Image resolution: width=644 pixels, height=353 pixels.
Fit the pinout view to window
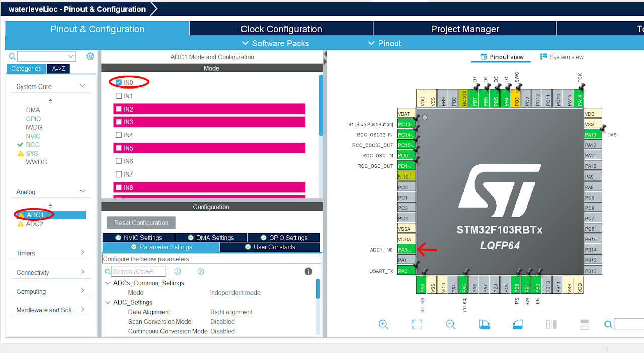[x=417, y=324]
